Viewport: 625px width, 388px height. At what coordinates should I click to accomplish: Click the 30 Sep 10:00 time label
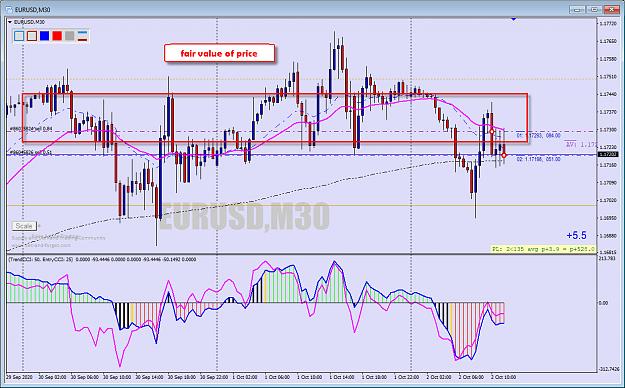click(117, 377)
